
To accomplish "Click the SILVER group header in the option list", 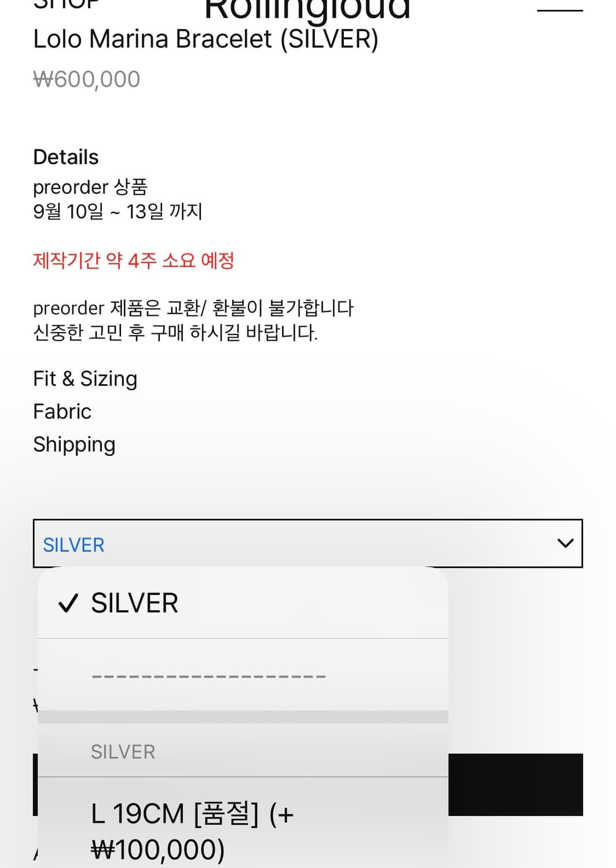I will point(123,751).
